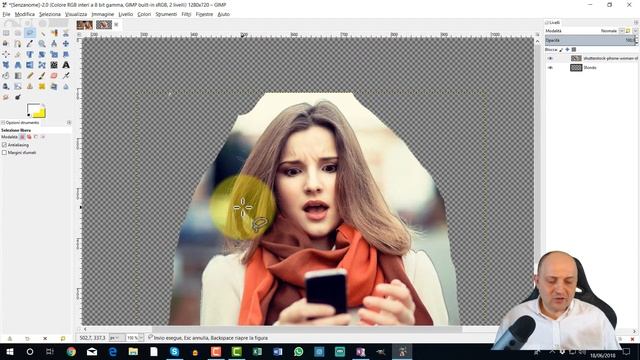Restore tool preset in tool options footer

pyautogui.click(x=27, y=339)
